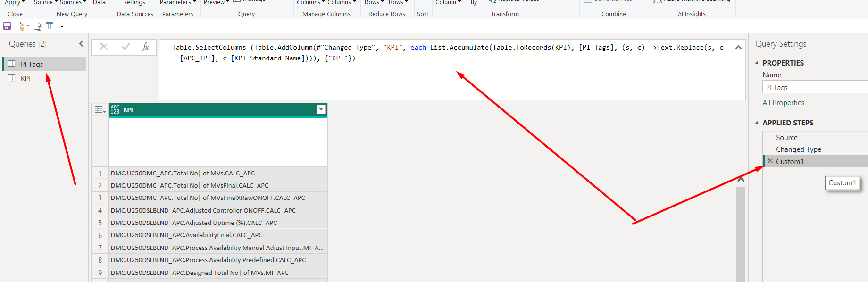Image resolution: width=868 pixels, height=282 pixels.
Task: Open Manage Parameters dropdown in ribbon
Action: tap(177, 2)
